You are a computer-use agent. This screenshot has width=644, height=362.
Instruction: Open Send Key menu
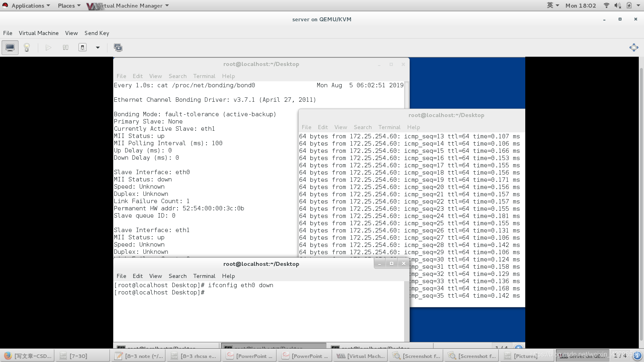97,33
